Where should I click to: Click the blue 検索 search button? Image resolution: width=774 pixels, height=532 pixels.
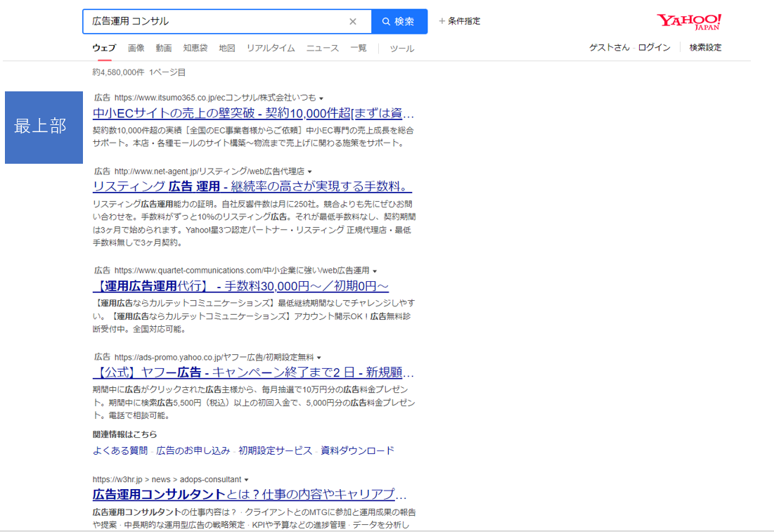(399, 22)
